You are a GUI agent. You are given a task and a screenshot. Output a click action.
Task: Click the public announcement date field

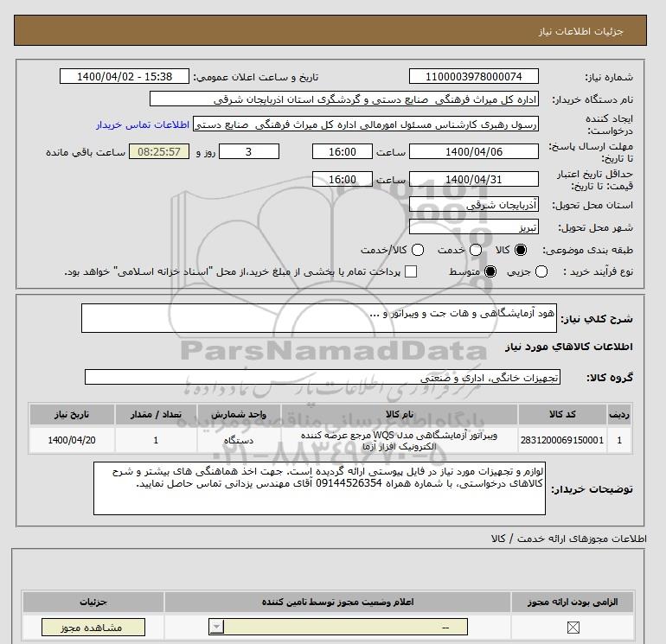[125, 77]
